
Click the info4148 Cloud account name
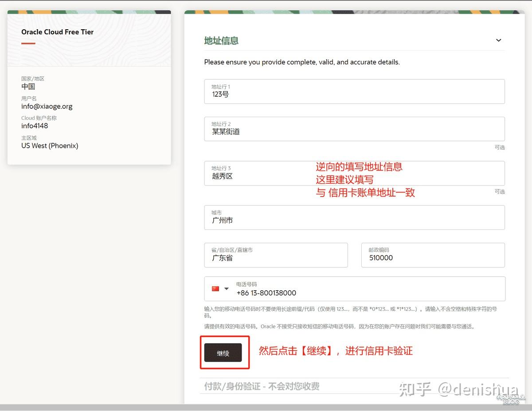(34, 126)
